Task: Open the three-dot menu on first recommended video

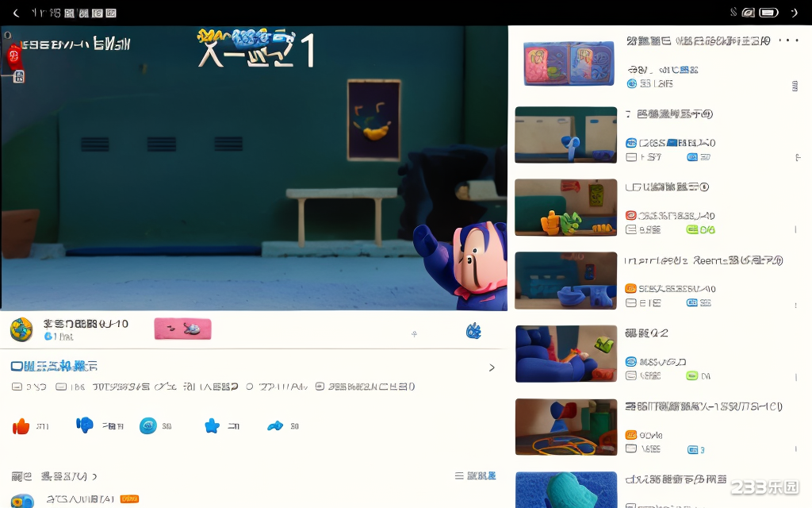Action: pyautogui.click(x=788, y=41)
